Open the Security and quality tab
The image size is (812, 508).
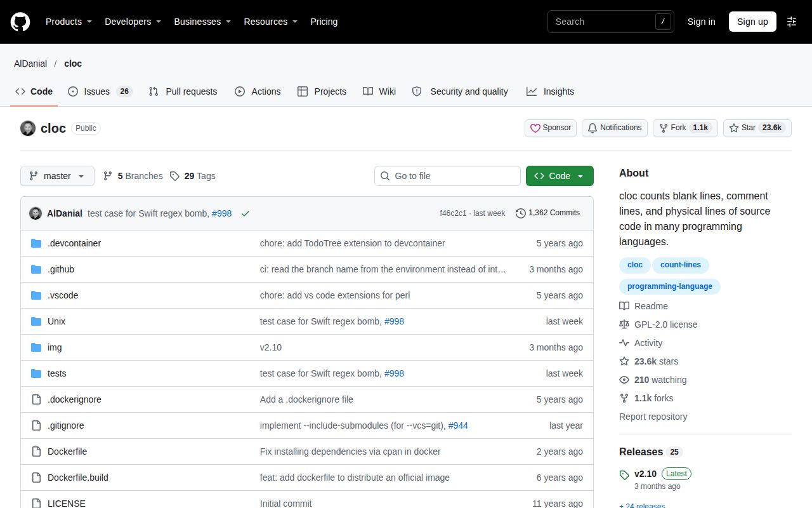coord(460,91)
